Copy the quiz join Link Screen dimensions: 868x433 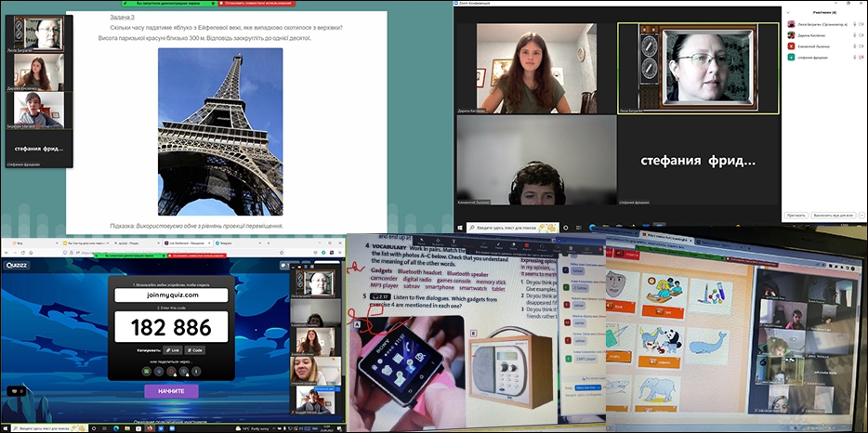[x=172, y=350]
